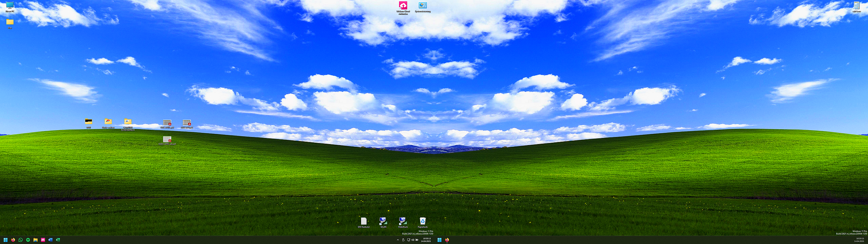The image size is (868, 244).
Task: Launch Word from the taskbar
Action: click(50, 240)
